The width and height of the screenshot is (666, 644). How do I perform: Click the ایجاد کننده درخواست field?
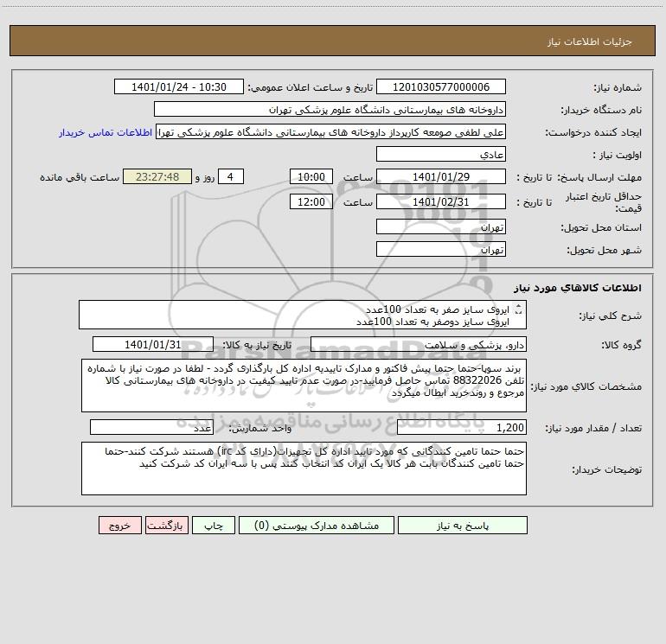point(330,132)
